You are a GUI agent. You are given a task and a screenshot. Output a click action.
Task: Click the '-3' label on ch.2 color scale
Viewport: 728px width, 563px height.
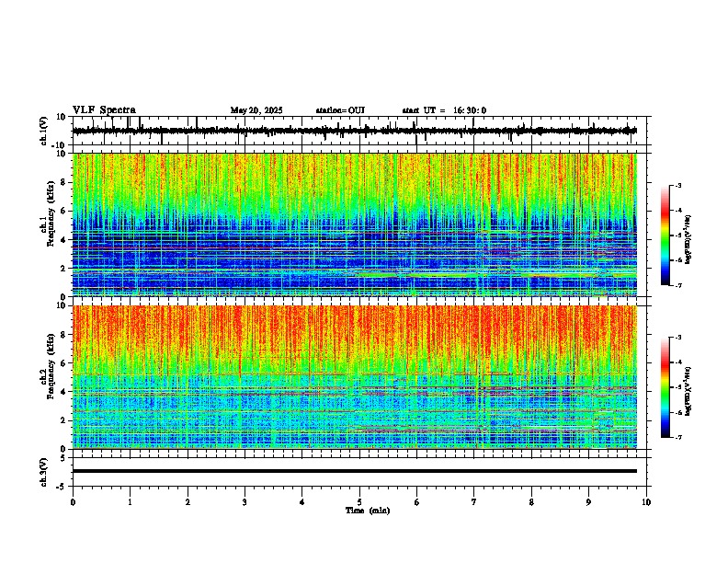678,338
